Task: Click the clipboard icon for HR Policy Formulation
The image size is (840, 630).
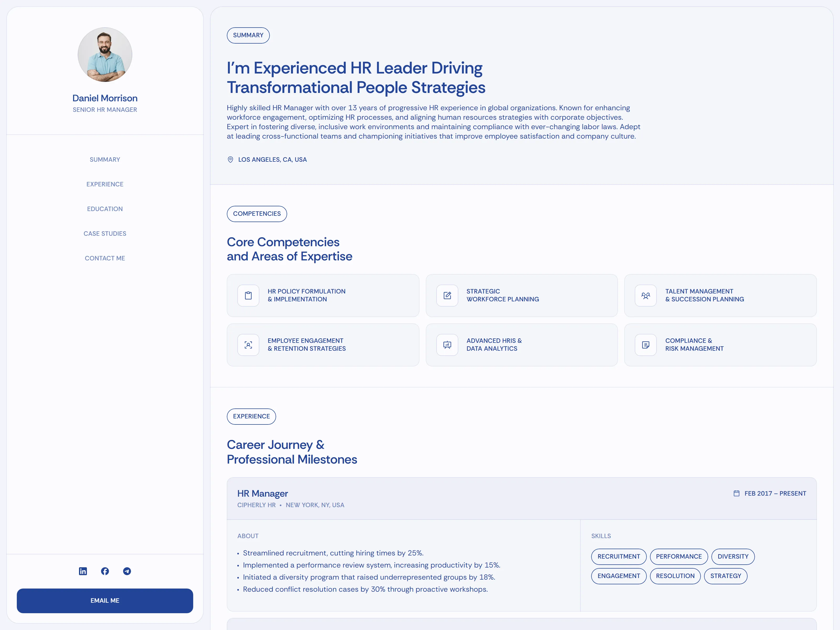Action: [248, 295]
